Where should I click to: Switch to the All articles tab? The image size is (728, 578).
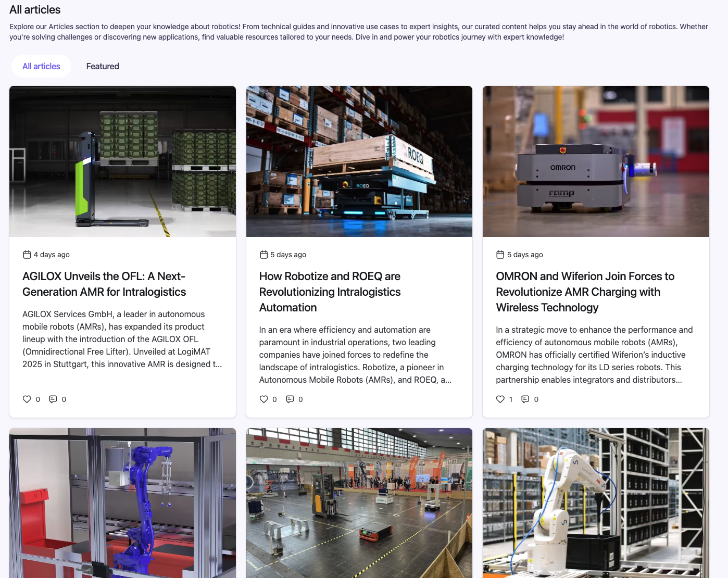(x=41, y=66)
